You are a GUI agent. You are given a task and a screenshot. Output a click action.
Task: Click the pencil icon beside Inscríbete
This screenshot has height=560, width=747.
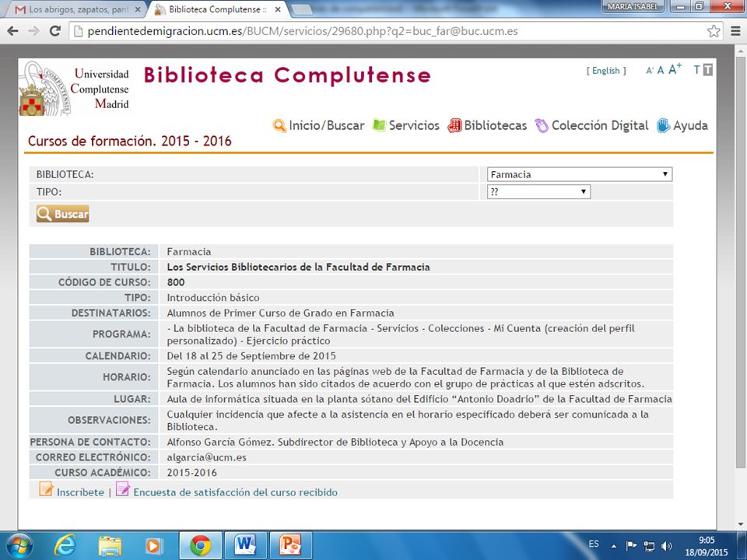pyautogui.click(x=46, y=489)
